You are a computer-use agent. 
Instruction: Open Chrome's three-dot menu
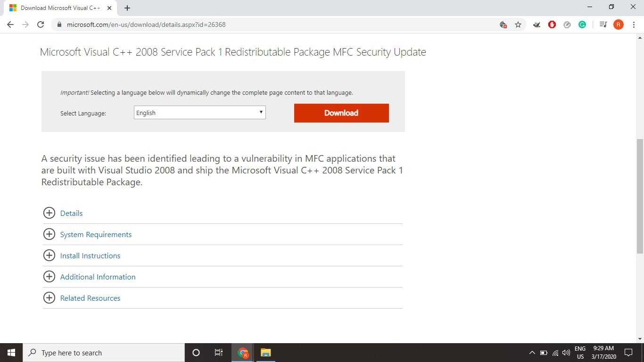[x=634, y=25]
